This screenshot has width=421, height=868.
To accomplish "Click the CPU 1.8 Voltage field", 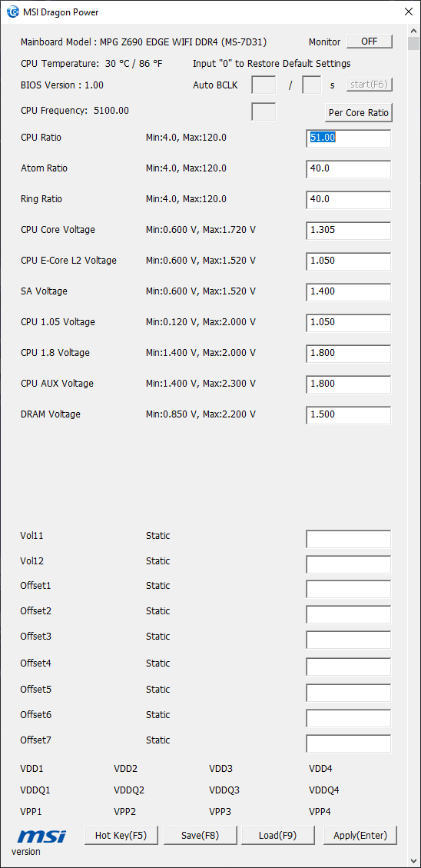I will click(349, 354).
